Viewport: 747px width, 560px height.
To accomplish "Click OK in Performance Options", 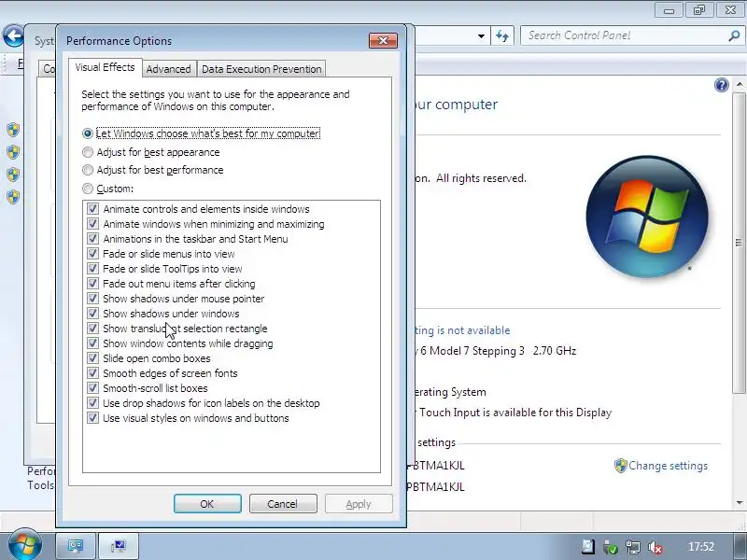I will click(x=207, y=504).
